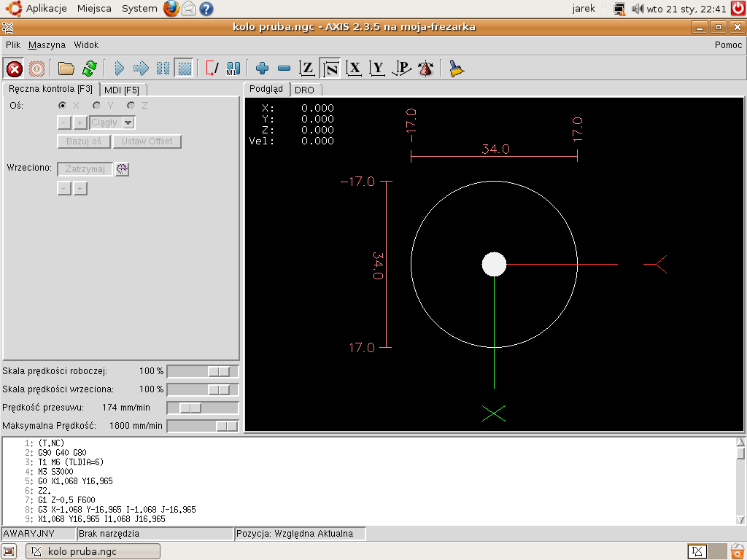
Task: Select the Y axis radio button
Action: 97,105
